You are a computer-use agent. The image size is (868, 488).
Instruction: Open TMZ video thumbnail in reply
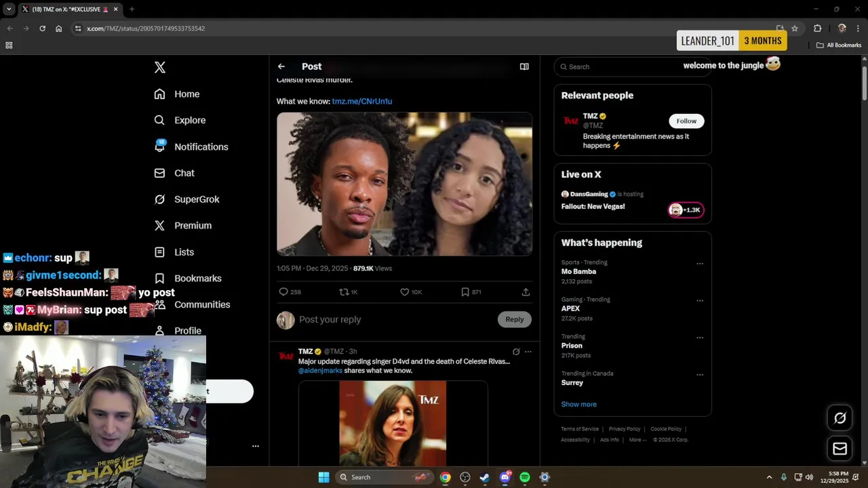pos(393,424)
